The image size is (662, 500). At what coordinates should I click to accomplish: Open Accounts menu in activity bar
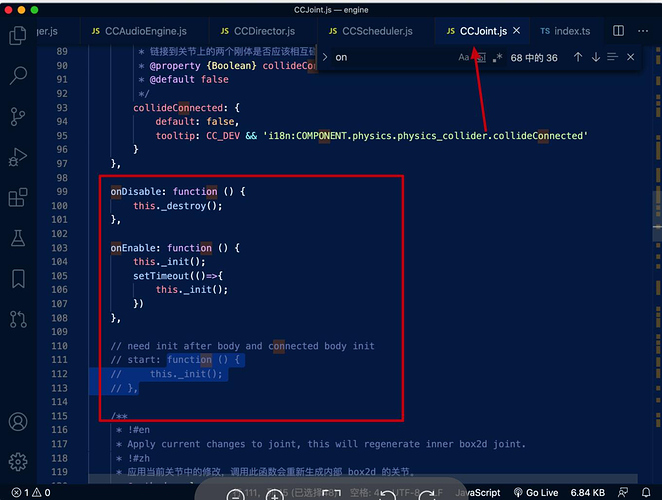tap(18, 421)
